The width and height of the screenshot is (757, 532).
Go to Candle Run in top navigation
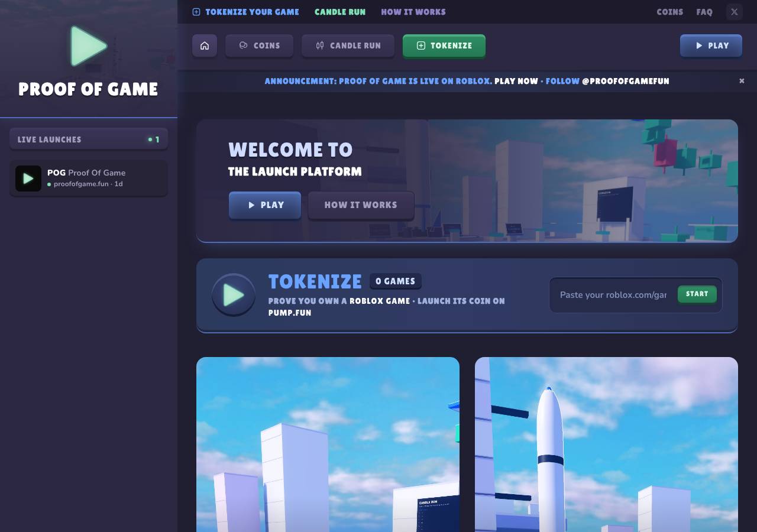[340, 12]
